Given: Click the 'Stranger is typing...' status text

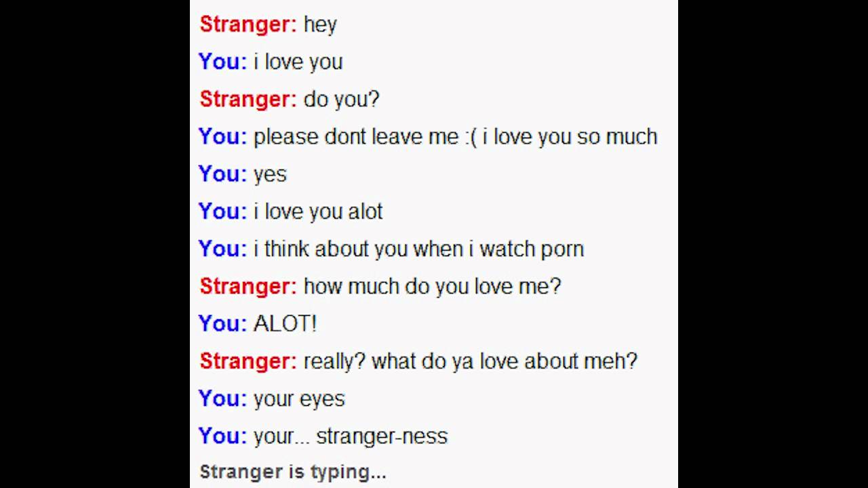Looking at the screenshot, I should pos(293,472).
